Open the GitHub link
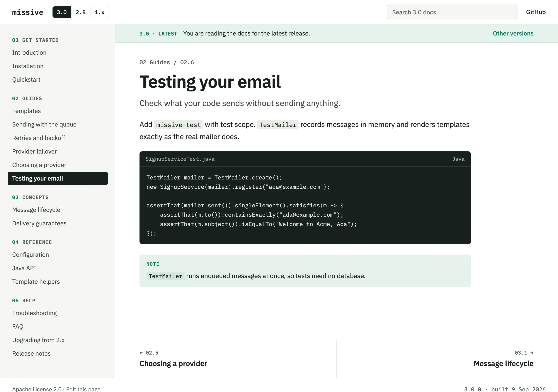558x392 pixels. click(x=536, y=12)
